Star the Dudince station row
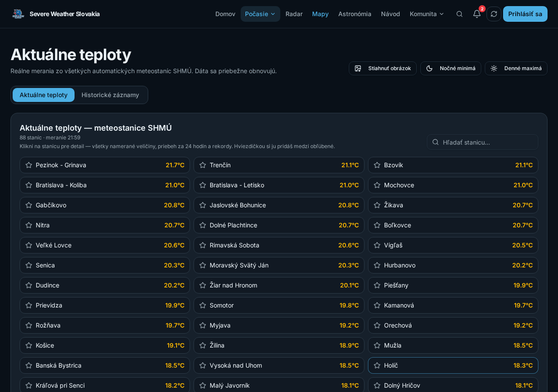The height and width of the screenshot is (392, 558). 29,285
